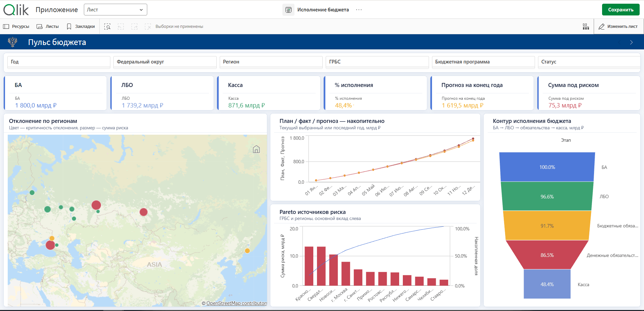Open the Ресурсы panel
This screenshot has height=311, width=644.
point(16,27)
